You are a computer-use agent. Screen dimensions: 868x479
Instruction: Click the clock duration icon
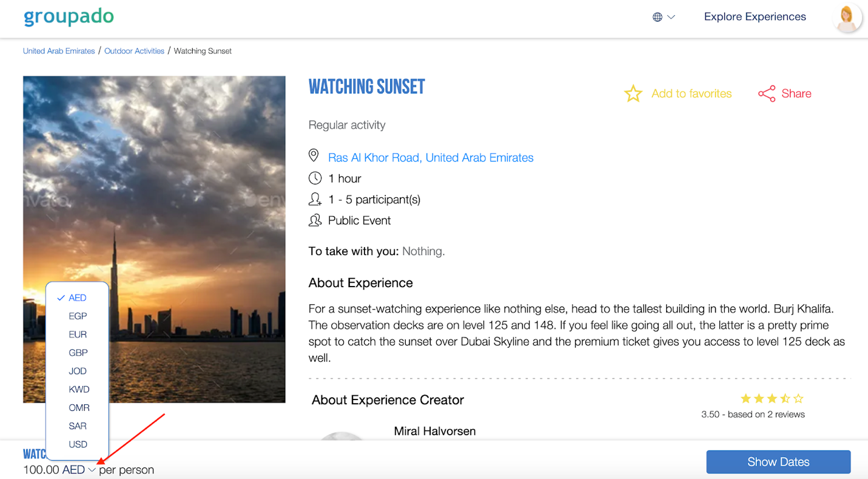315,178
